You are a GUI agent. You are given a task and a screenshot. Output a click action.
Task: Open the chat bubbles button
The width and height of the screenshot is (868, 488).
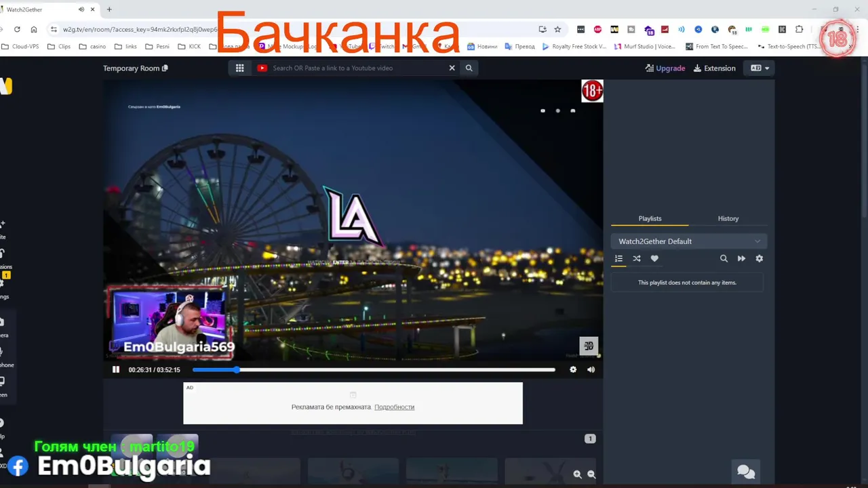click(x=746, y=471)
